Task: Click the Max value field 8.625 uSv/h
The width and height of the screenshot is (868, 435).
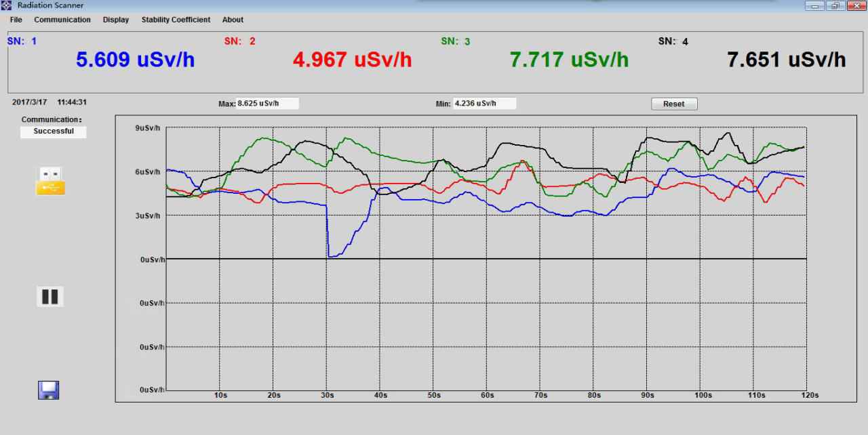Action: (267, 104)
